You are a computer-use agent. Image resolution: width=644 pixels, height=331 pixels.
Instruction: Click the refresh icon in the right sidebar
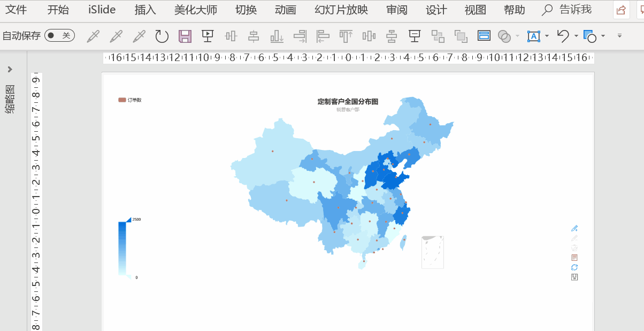point(574,267)
